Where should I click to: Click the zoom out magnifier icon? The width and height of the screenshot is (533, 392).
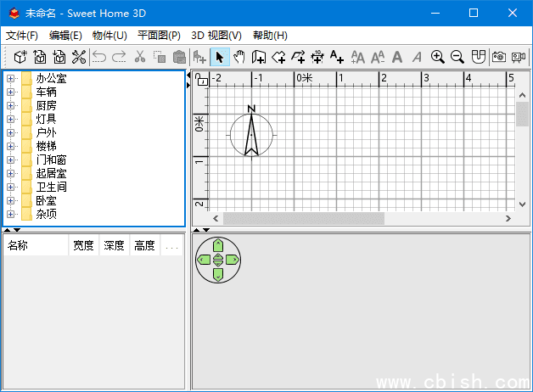(457, 57)
